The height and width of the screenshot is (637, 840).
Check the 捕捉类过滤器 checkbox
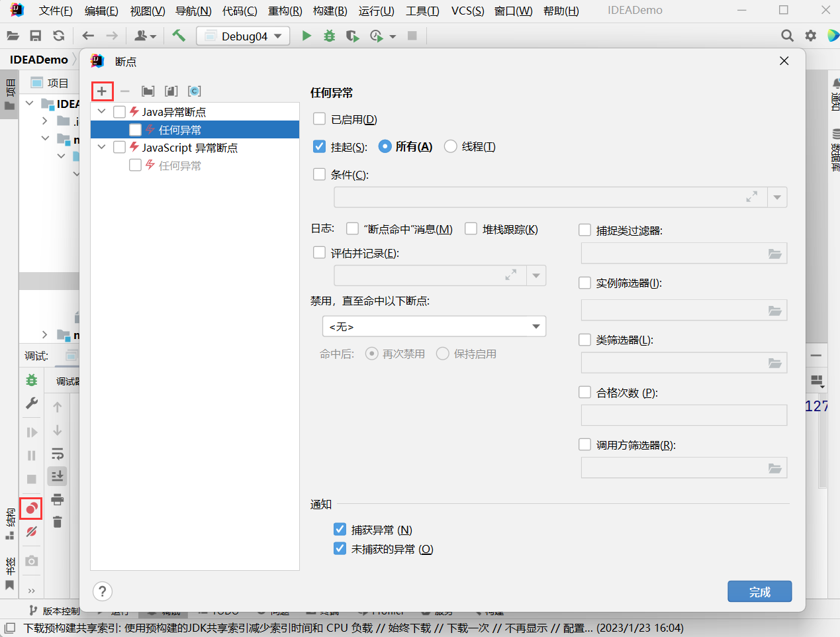(584, 230)
